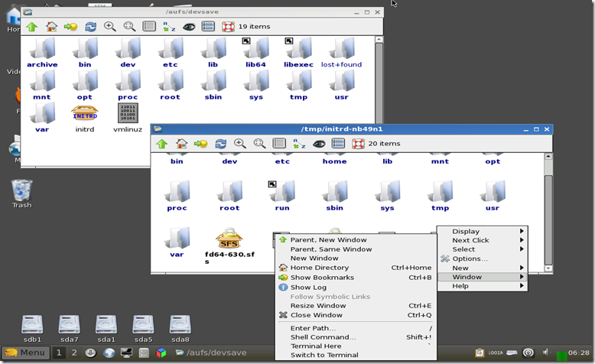595x364 pixels.
Task: Select the libexec symlink folder
Action: tap(298, 52)
